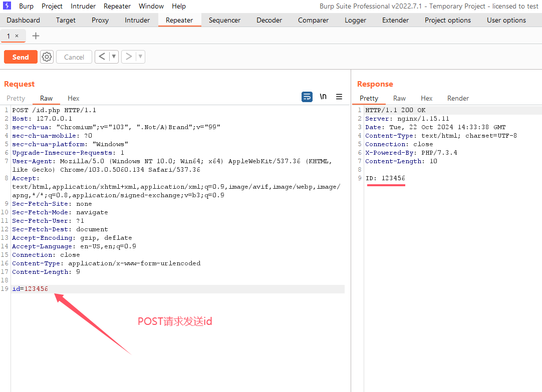
Task: Open the Window menu
Action: (151, 6)
